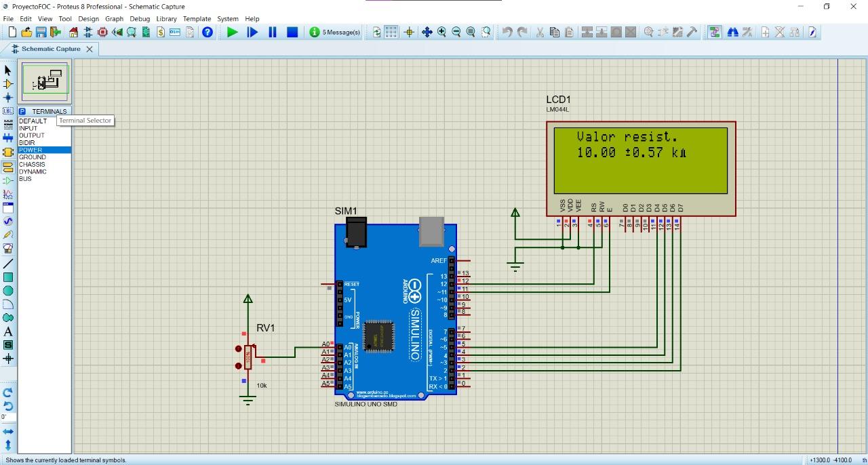The height and width of the screenshot is (465, 868).
Task: Open the Tool menu
Action: point(65,19)
